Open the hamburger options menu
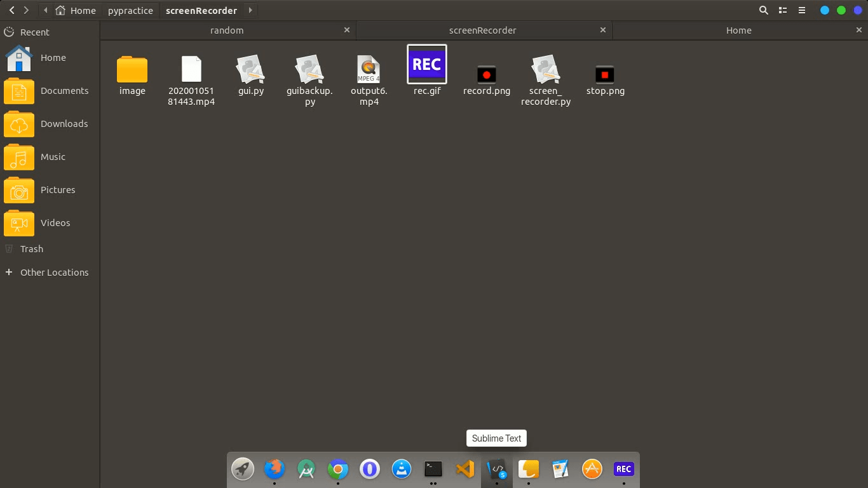868x488 pixels. pos(802,10)
